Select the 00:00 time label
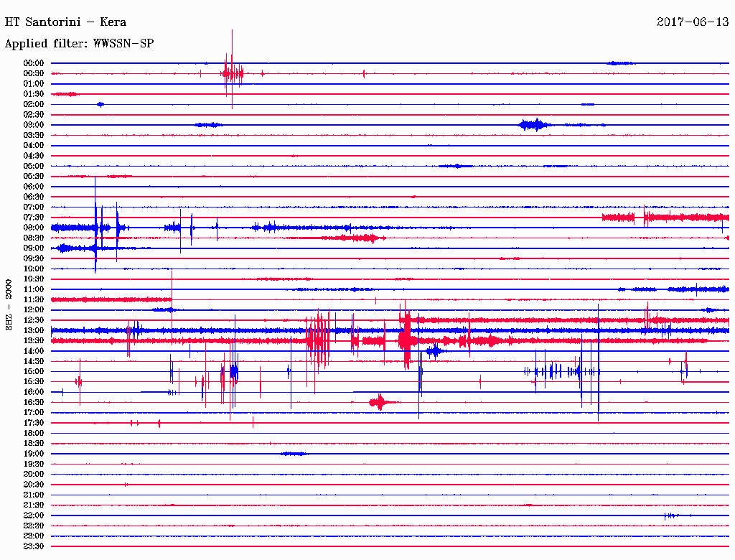This screenshot has width=735, height=560. [34, 63]
